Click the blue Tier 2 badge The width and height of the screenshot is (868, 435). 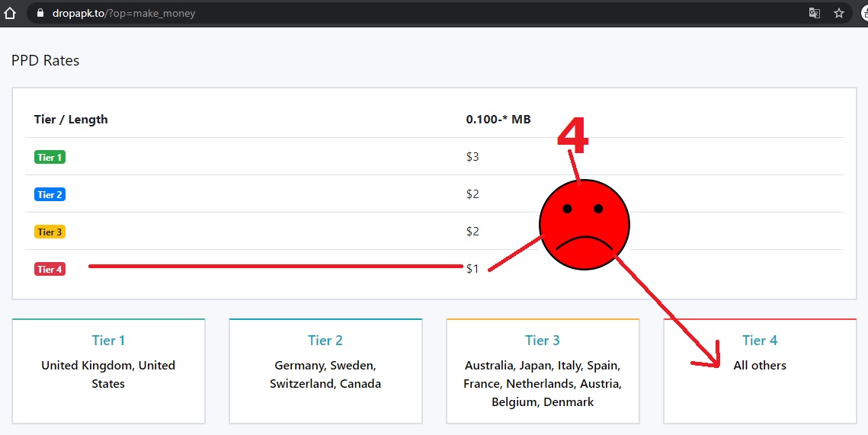[50, 194]
